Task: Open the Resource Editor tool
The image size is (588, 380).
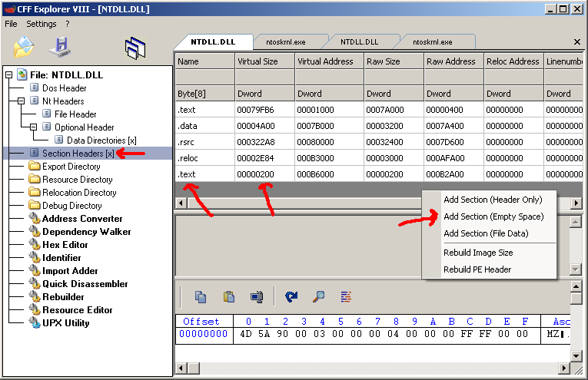Action: 78,310
